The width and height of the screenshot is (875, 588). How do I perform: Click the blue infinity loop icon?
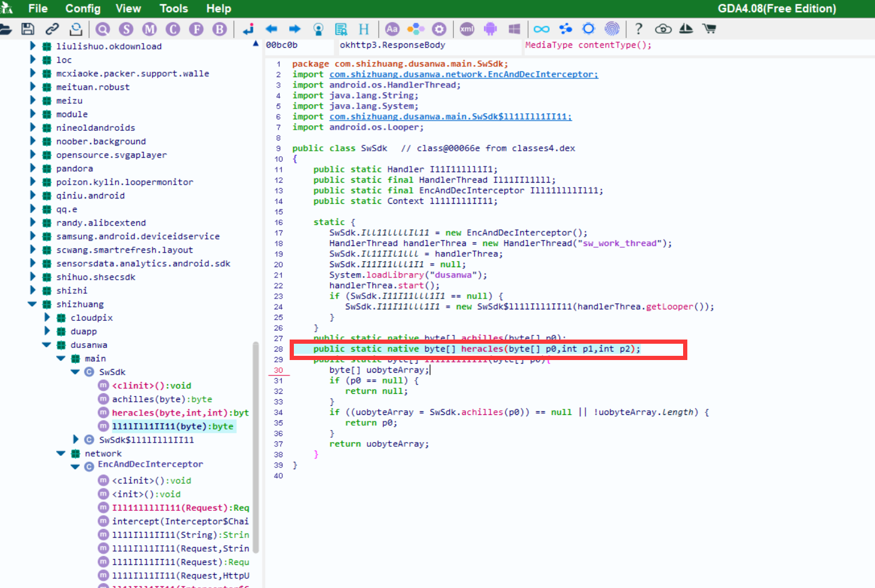[x=542, y=29]
